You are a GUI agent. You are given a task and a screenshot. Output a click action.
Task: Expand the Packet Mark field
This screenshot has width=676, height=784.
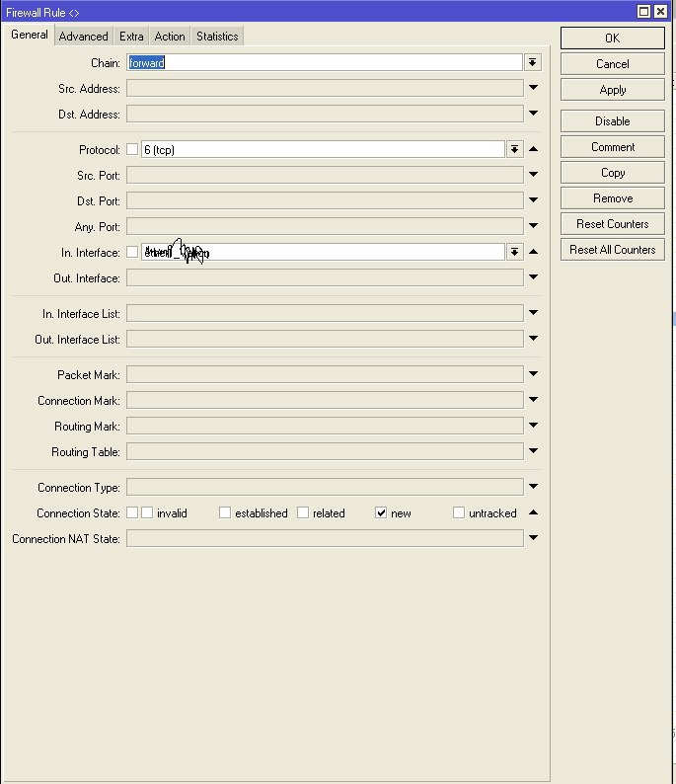click(533, 374)
